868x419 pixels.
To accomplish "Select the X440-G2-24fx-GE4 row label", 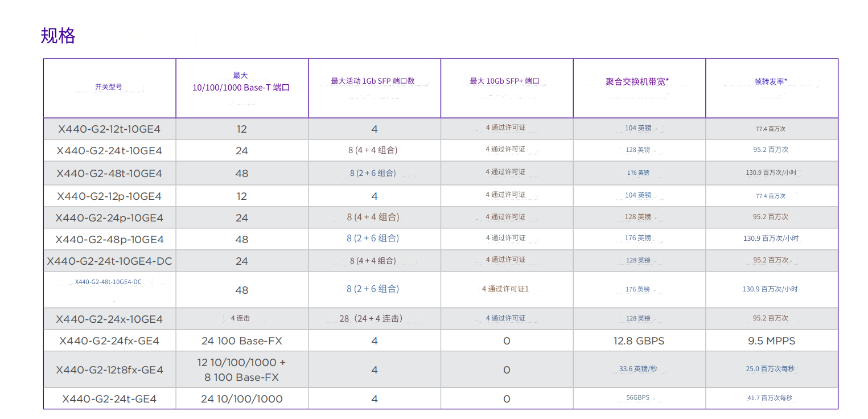I will (109, 341).
